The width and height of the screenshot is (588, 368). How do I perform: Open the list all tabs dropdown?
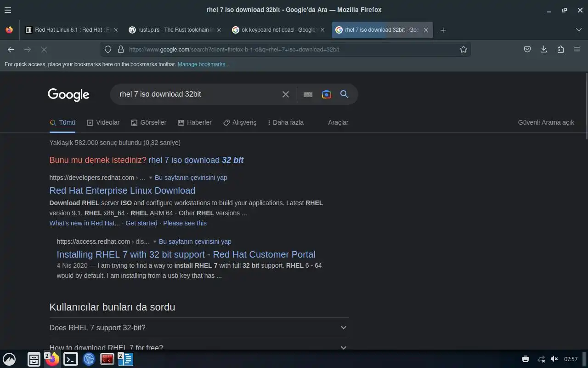click(x=579, y=30)
